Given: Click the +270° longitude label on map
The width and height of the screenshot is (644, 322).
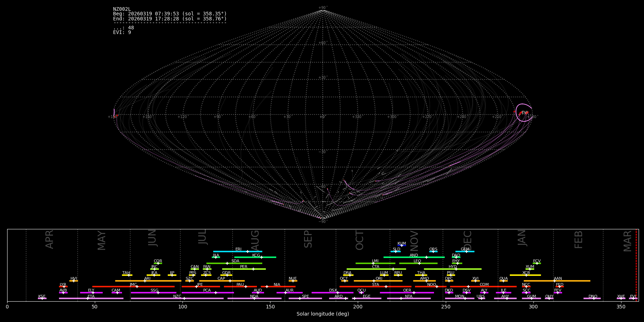Looking at the screenshot, I should point(426,117).
